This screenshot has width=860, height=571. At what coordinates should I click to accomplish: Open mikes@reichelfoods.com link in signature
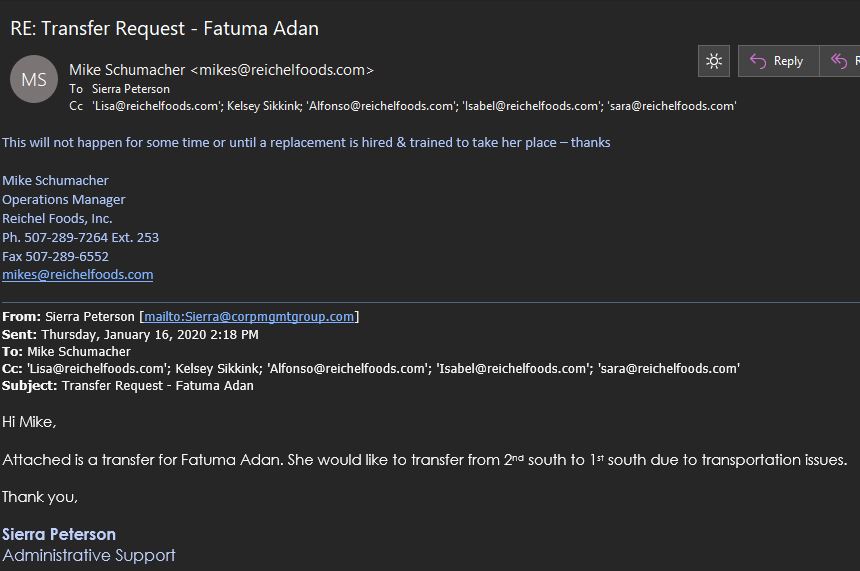(78, 274)
